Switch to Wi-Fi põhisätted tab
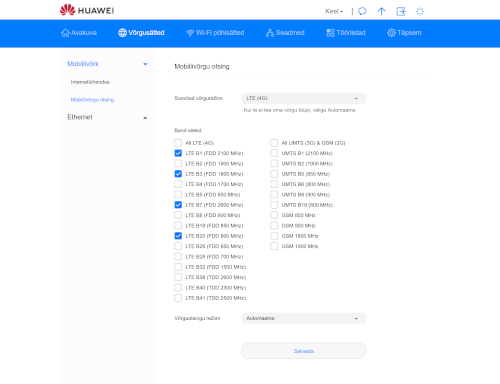The width and height of the screenshot is (500, 384). pos(215,33)
